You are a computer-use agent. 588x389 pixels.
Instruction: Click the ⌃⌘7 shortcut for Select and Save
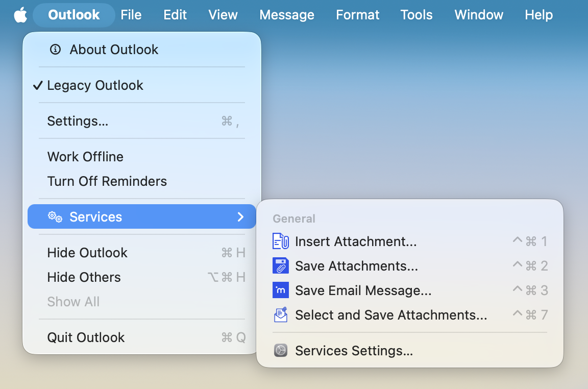[x=530, y=315]
